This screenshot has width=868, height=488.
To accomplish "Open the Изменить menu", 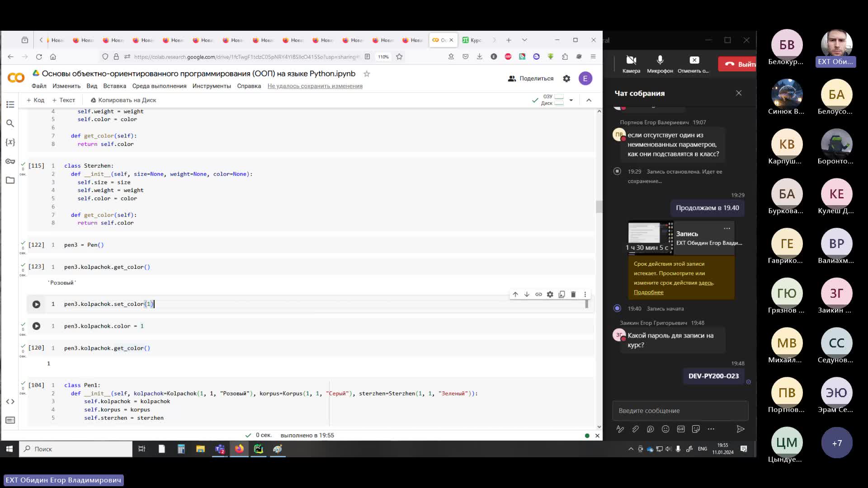I will (x=66, y=86).
